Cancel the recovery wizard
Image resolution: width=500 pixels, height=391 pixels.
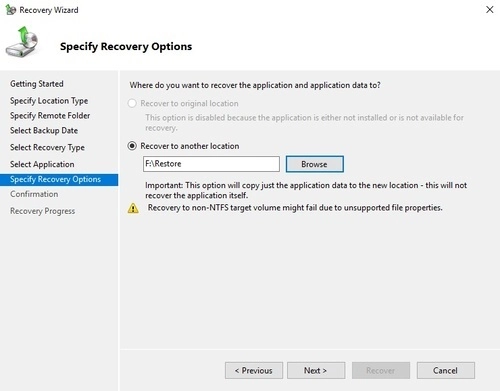[446, 370]
